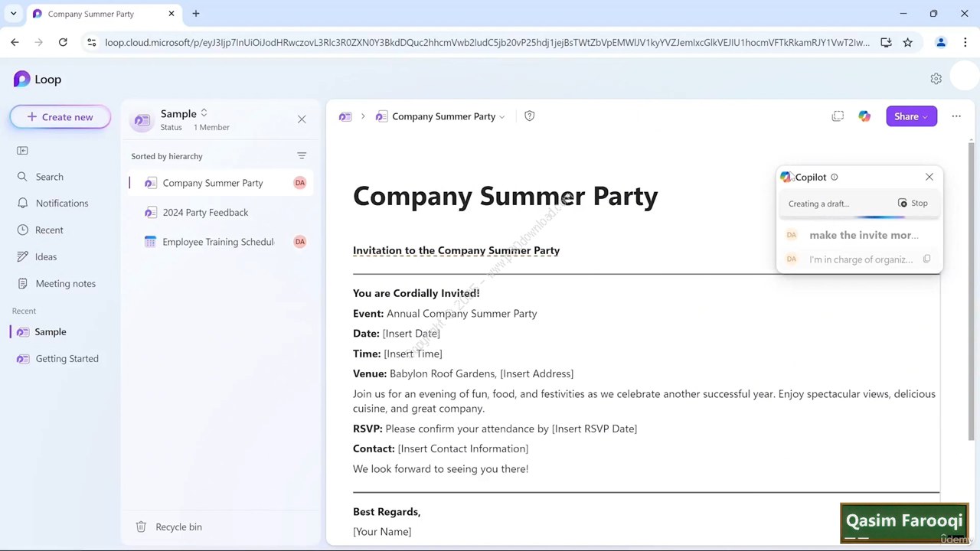Close the Sample workspace panel
The image size is (980, 551).
pos(302,119)
